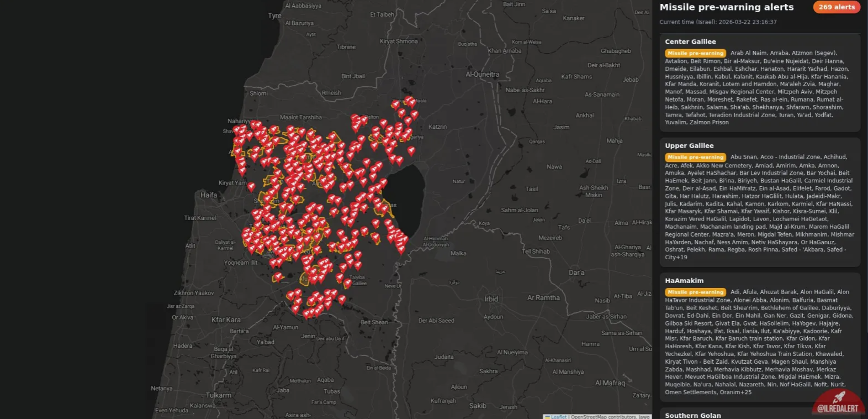The width and height of the screenshot is (868, 419).
Task: Click the Malka map label
Action: click(x=458, y=254)
